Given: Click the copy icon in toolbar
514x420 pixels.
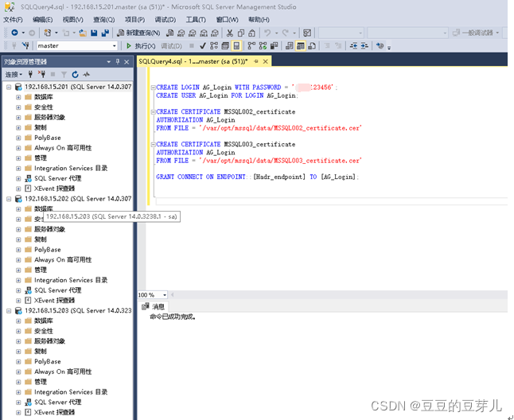Looking at the screenshot, I should (x=241, y=33).
